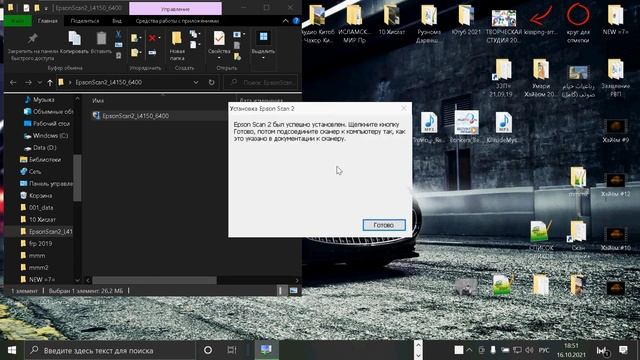
Task: Open Хайям #10 video on desktop
Action: (616, 239)
